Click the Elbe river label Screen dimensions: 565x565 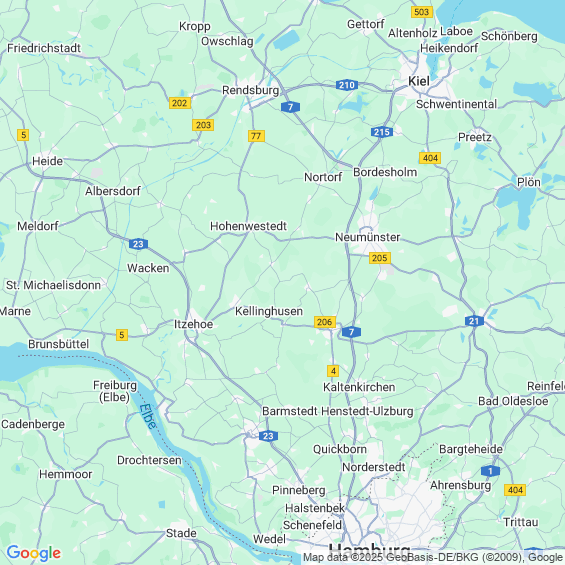(x=148, y=416)
